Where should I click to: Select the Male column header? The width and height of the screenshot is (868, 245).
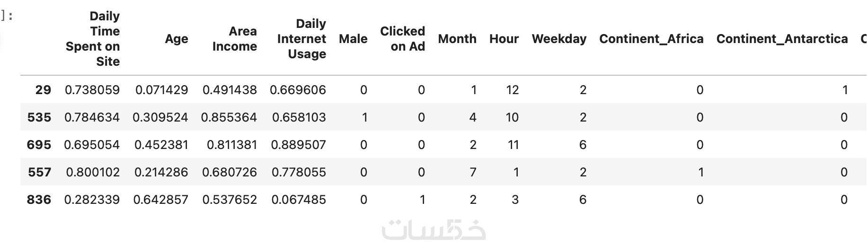[353, 39]
